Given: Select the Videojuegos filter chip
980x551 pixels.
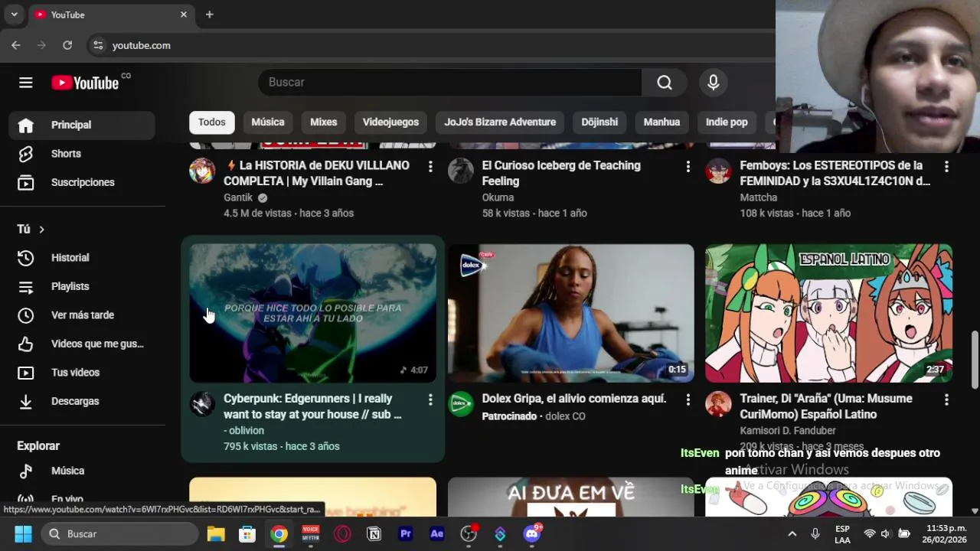Looking at the screenshot, I should pos(390,122).
